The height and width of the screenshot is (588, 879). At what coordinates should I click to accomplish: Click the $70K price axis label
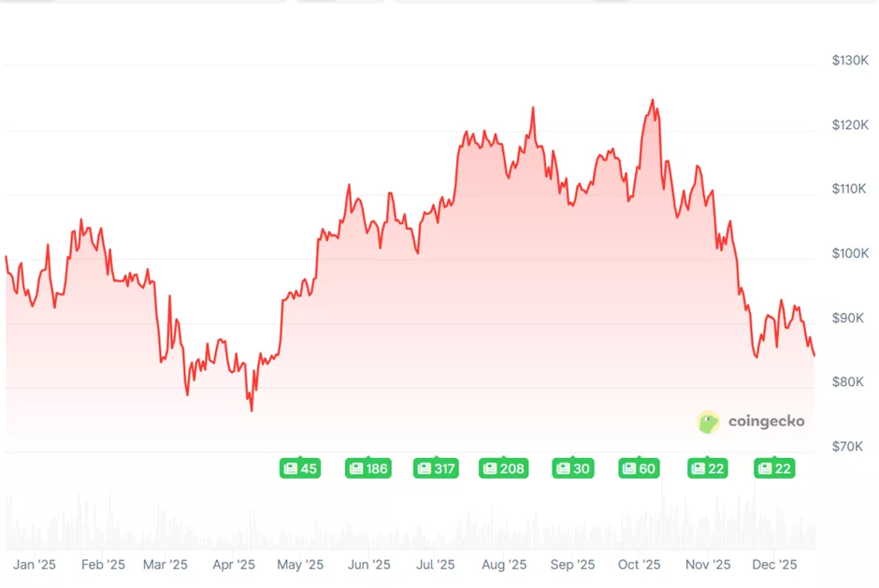[850, 447]
